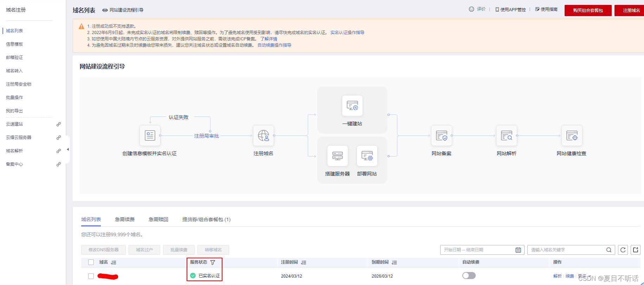Click the calendar icon in date range field
The height and width of the screenshot is (285, 644).
click(518, 250)
